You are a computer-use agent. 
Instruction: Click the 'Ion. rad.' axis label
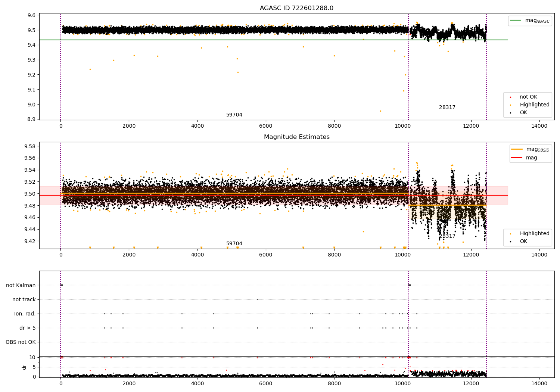(x=25, y=314)
